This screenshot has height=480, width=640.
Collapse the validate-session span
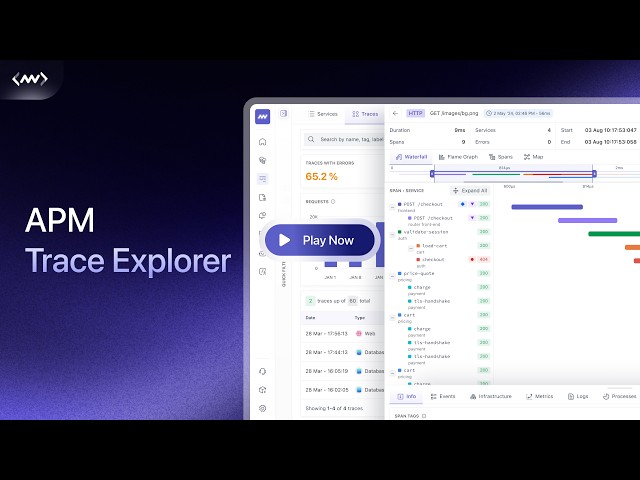tap(392, 235)
